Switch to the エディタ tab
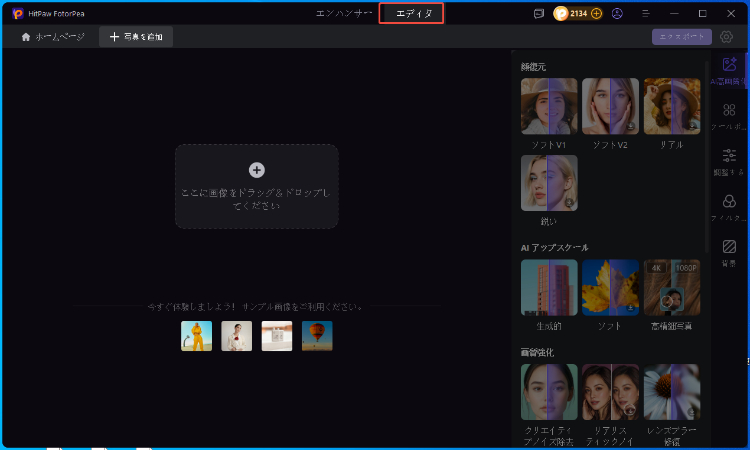 (x=414, y=13)
